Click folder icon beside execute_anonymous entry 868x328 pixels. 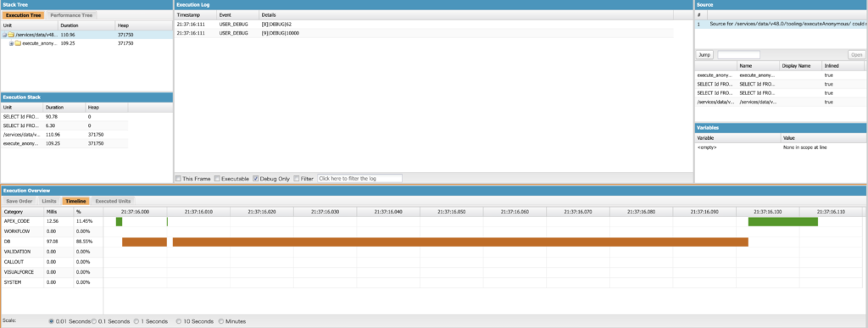coord(18,43)
